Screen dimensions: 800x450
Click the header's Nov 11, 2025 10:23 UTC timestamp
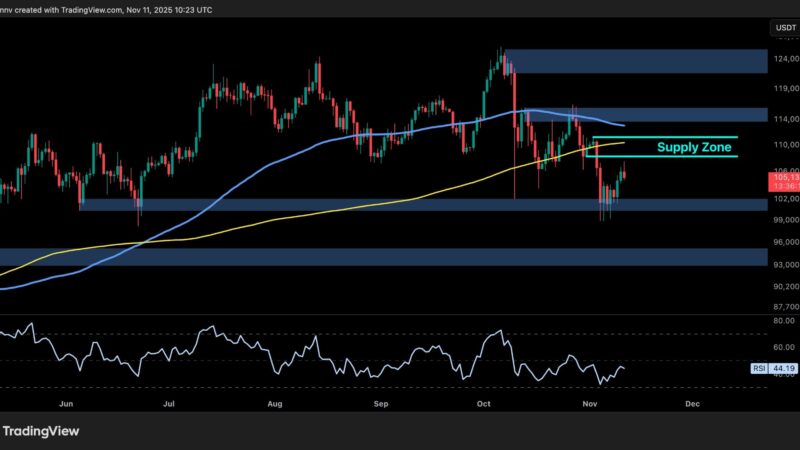[169, 10]
